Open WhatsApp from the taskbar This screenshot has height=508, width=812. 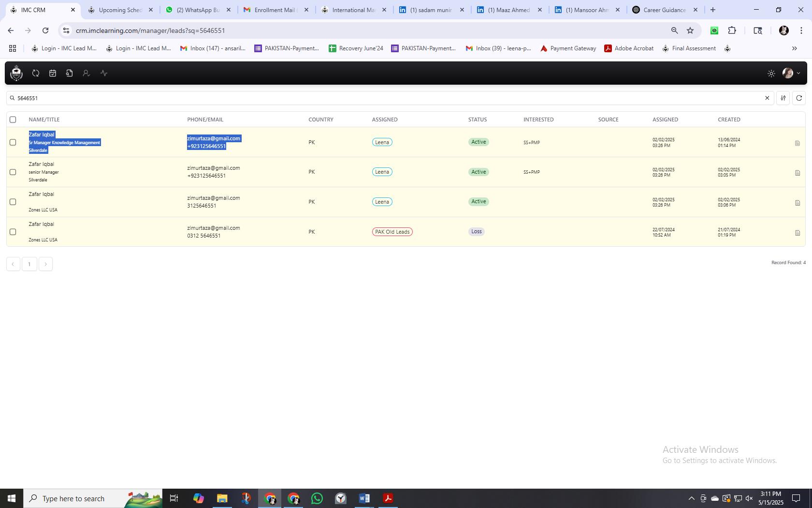(x=317, y=498)
